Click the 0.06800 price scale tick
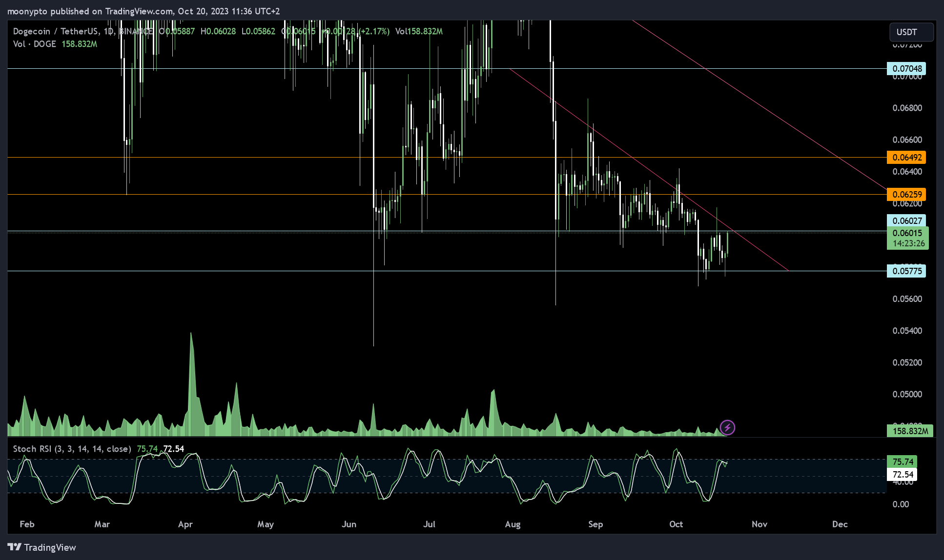This screenshot has height=560, width=944. coord(907,108)
